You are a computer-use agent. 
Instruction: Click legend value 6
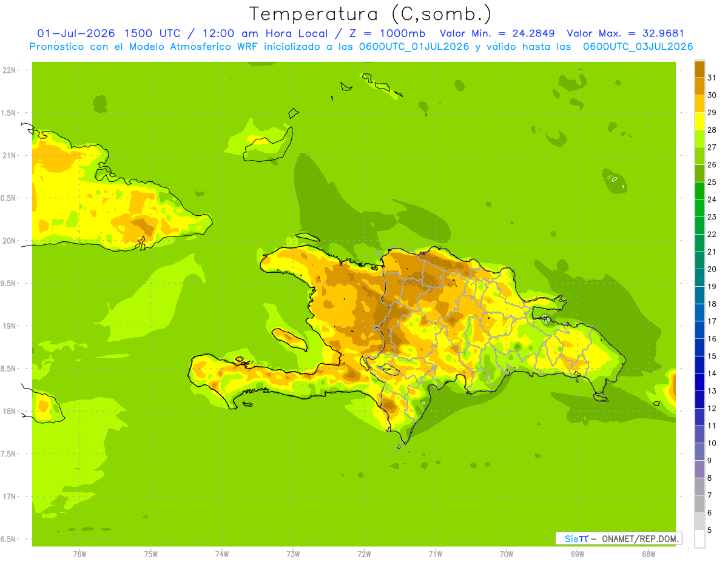[710, 513]
